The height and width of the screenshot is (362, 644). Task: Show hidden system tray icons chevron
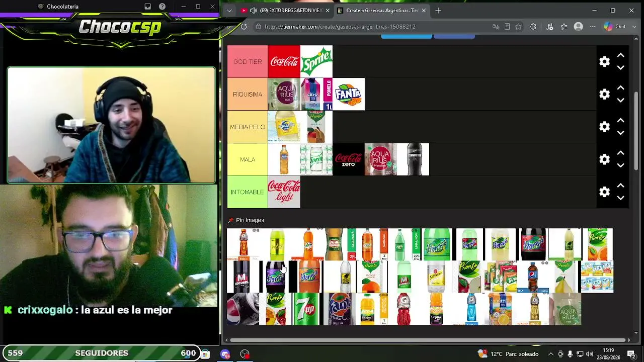point(551,354)
